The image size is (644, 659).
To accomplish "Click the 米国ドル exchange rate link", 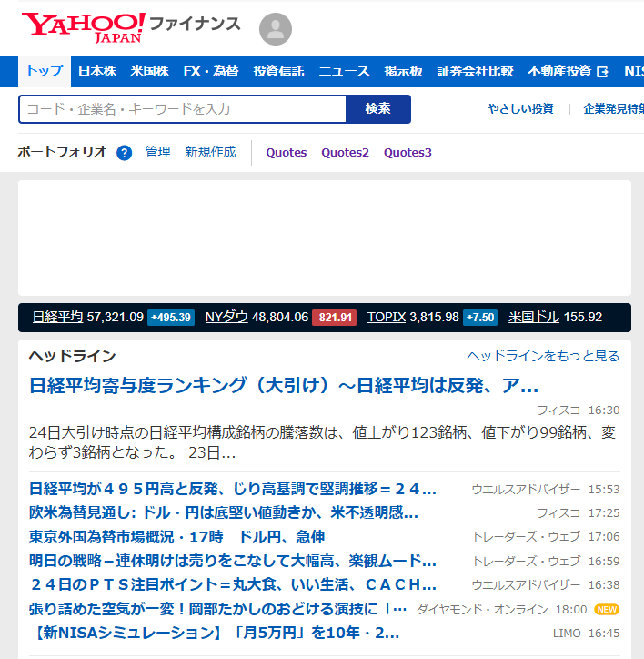I will click(x=534, y=318).
